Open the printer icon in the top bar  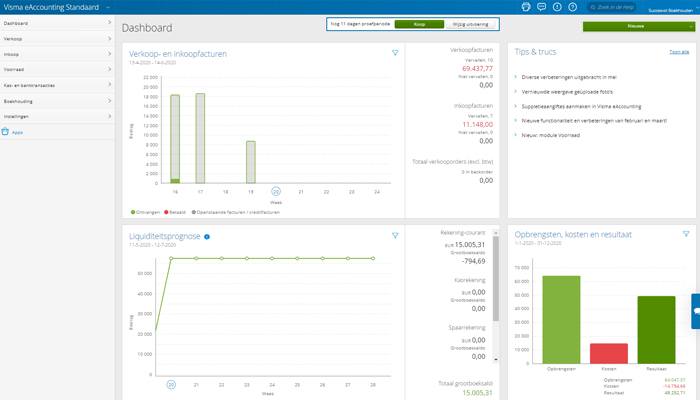click(x=526, y=7)
